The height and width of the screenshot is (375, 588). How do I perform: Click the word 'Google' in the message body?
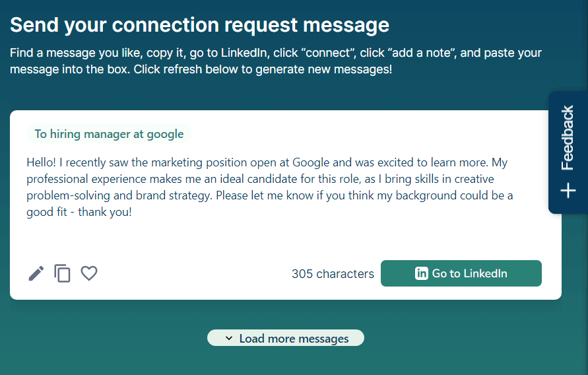point(311,163)
